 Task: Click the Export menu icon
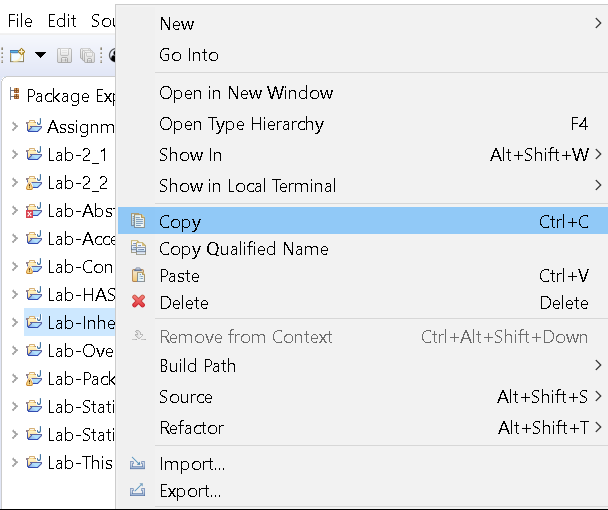coord(138,490)
